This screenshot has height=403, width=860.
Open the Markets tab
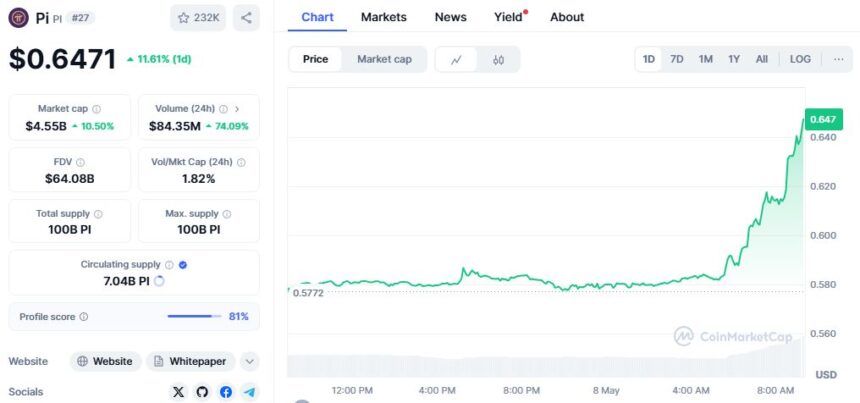pos(384,17)
